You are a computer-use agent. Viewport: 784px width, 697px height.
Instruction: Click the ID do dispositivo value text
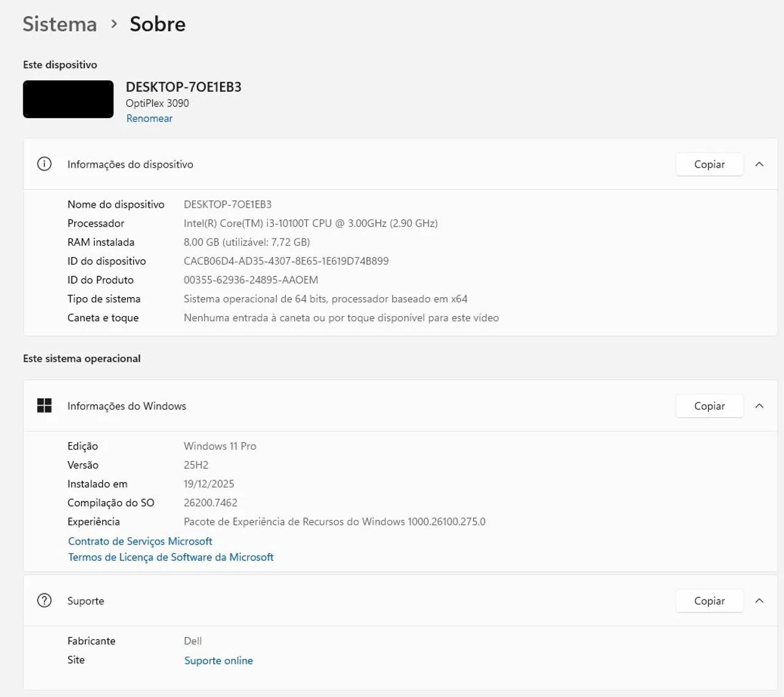(x=286, y=261)
